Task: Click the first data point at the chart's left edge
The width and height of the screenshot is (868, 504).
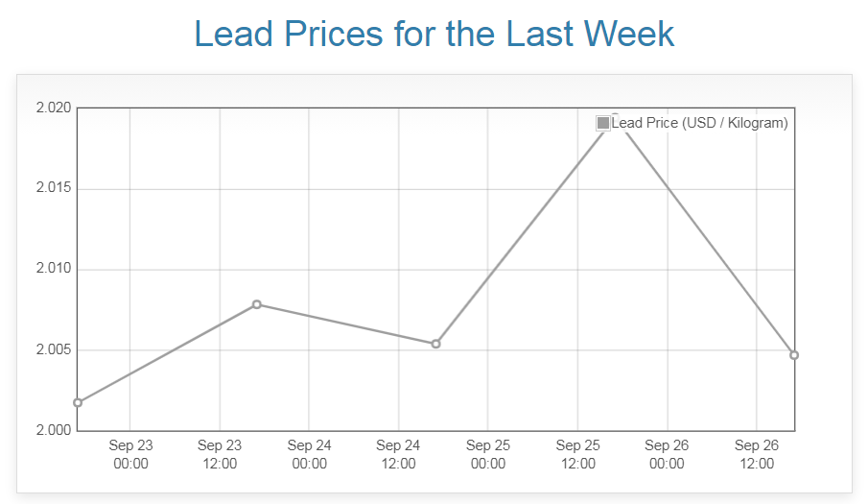Action: click(78, 402)
